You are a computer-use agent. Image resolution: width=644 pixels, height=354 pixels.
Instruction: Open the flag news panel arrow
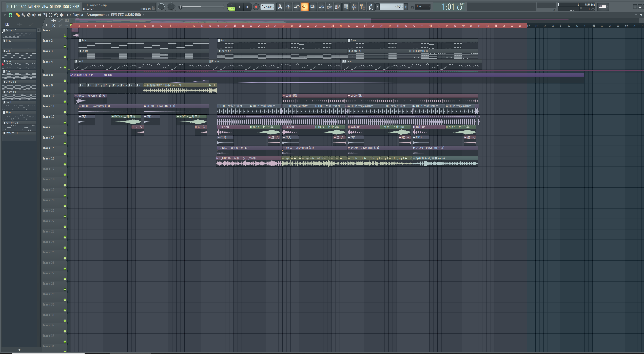click(607, 7)
